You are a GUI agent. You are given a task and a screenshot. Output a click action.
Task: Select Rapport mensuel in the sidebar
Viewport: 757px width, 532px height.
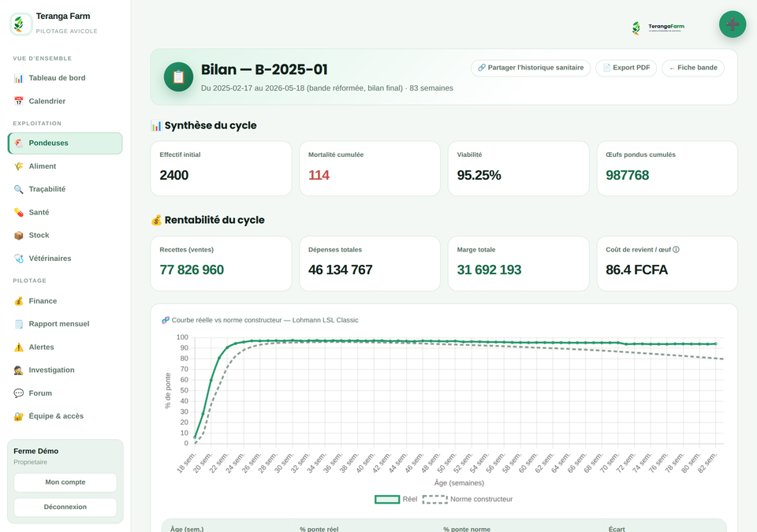(65, 324)
